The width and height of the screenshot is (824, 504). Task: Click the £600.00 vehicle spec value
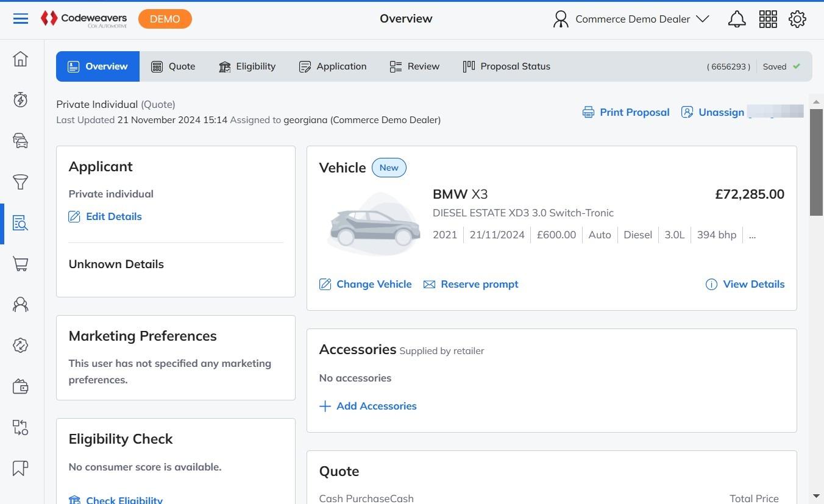pos(556,235)
